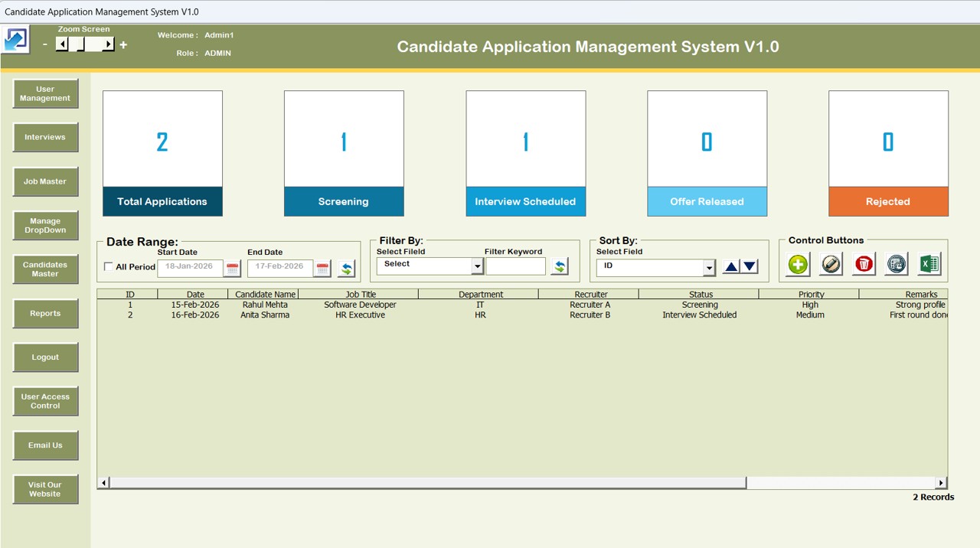Open Reports from the sidebar
This screenshot has width=980, height=548.
pyautogui.click(x=45, y=314)
